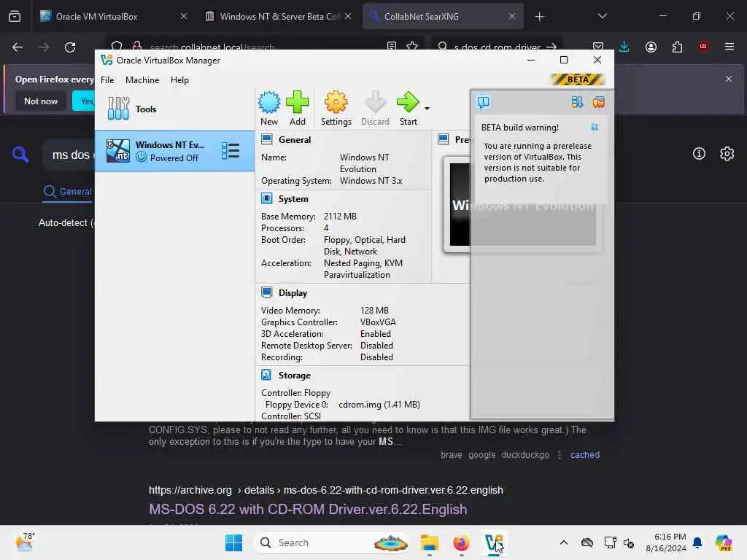Viewport: 747px width, 560px height.
Task: Click Not now on the Firefox prompt
Action: (41, 101)
